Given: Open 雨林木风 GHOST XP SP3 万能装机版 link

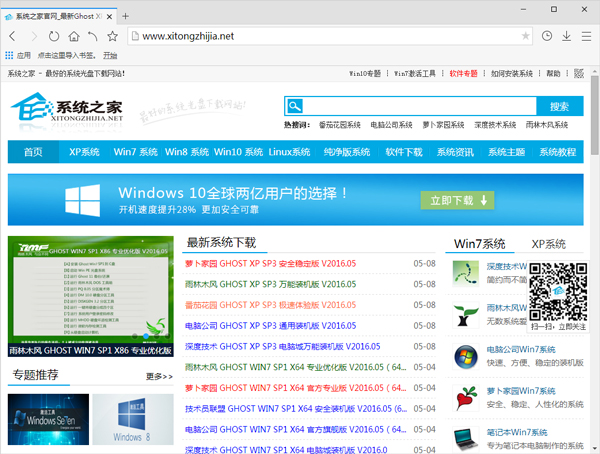Looking at the screenshot, I should click(x=271, y=284).
